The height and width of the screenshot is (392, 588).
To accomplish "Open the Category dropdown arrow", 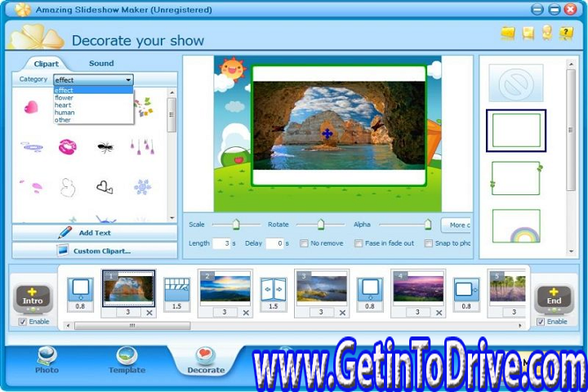I will (x=128, y=80).
